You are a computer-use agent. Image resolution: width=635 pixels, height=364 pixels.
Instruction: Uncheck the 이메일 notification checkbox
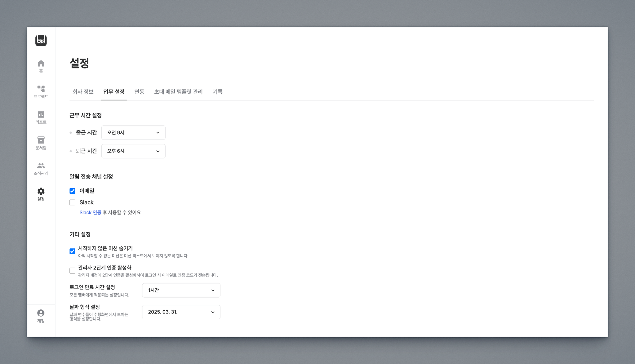tap(73, 191)
